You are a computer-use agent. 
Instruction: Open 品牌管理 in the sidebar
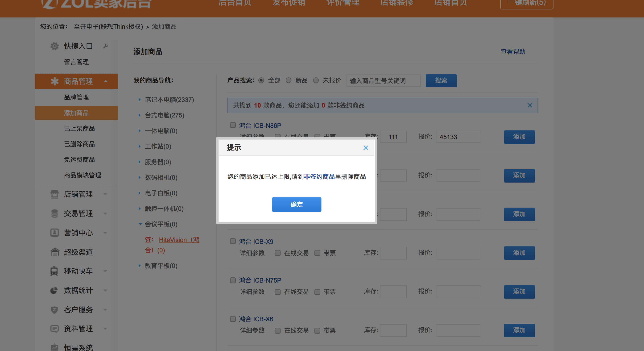(76, 97)
